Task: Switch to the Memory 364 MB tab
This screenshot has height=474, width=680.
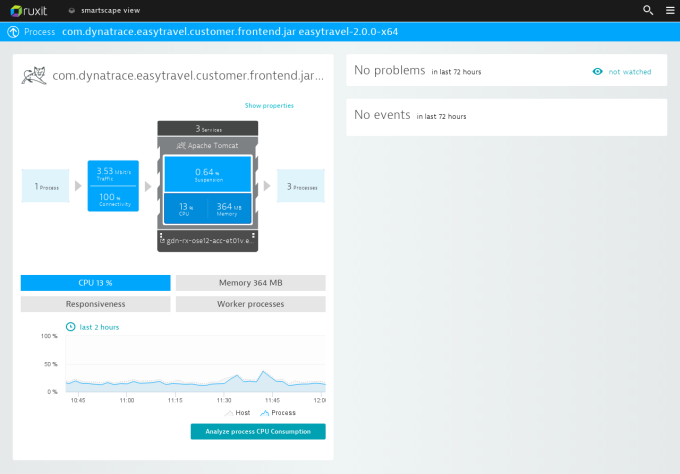Action: [x=251, y=283]
